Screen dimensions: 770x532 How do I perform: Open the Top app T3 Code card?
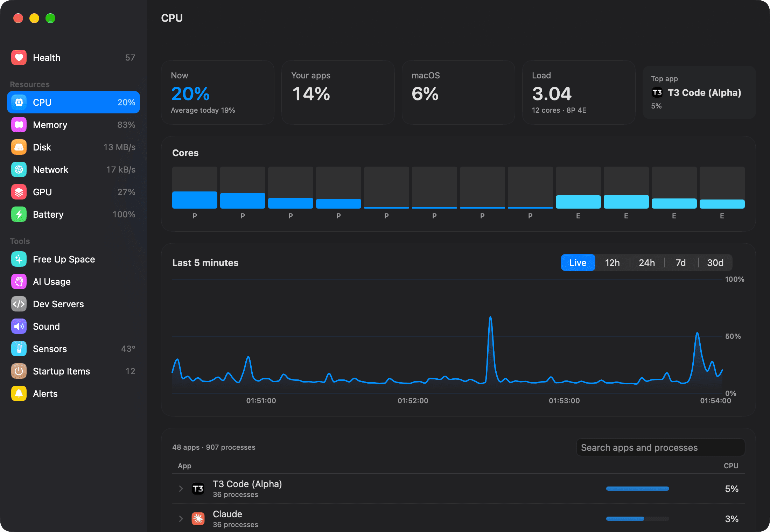[x=699, y=92]
